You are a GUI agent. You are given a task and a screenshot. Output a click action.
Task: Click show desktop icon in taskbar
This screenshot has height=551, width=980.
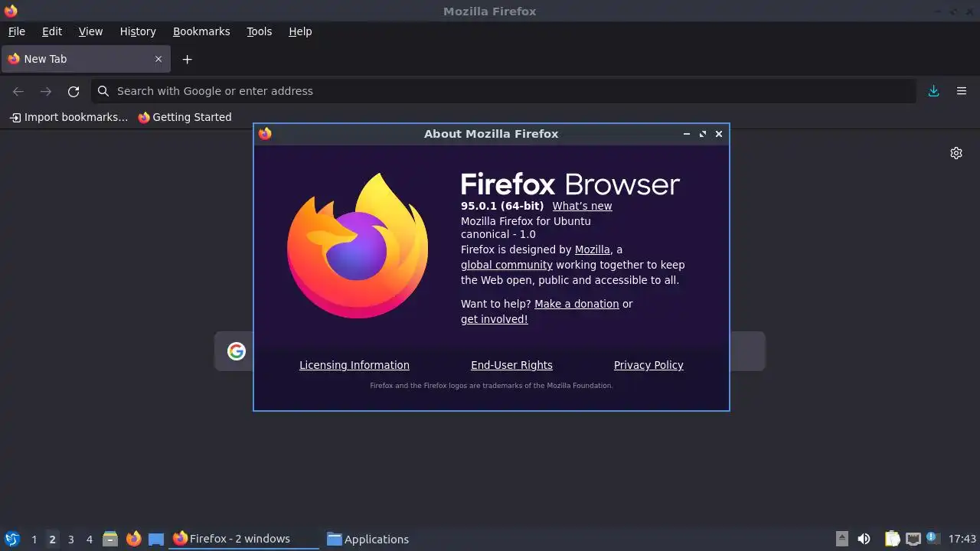tap(156, 539)
